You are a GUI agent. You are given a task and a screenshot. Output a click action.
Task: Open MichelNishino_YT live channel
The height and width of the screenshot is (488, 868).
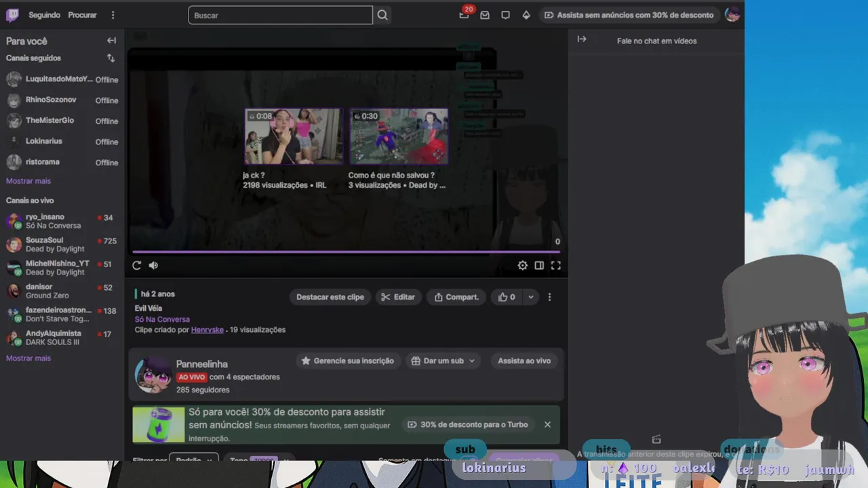tap(62, 268)
